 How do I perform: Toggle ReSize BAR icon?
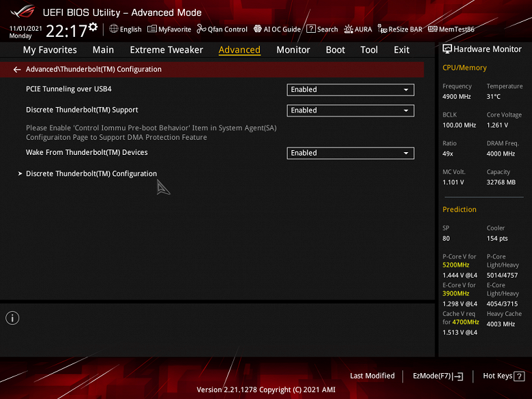coord(383,29)
